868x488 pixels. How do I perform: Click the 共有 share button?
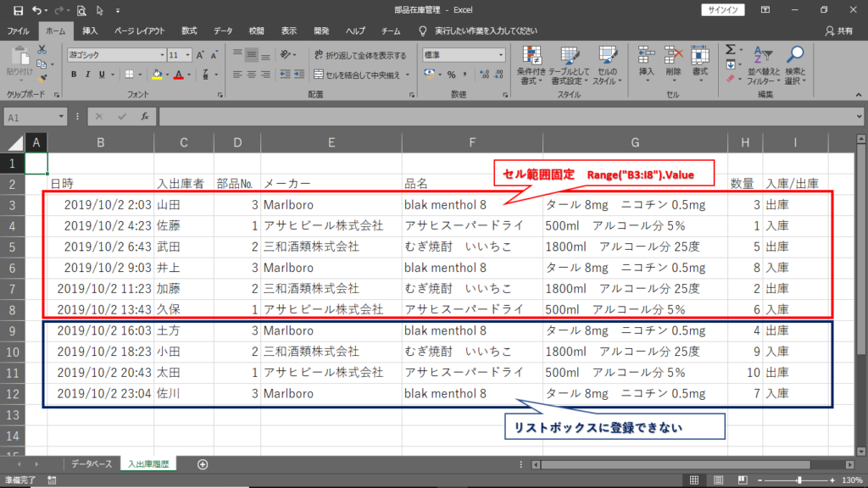[839, 30]
